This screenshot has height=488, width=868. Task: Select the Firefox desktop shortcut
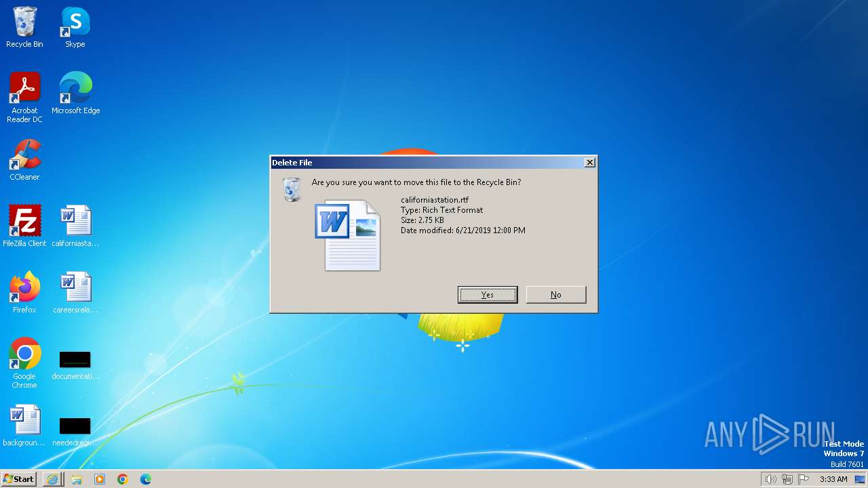pos(24,293)
